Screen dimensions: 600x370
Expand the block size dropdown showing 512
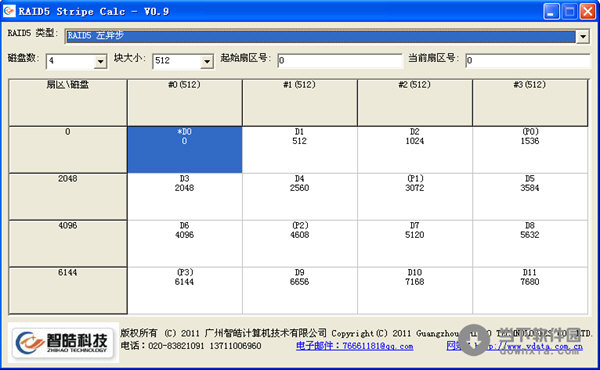pyautogui.click(x=207, y=61)
